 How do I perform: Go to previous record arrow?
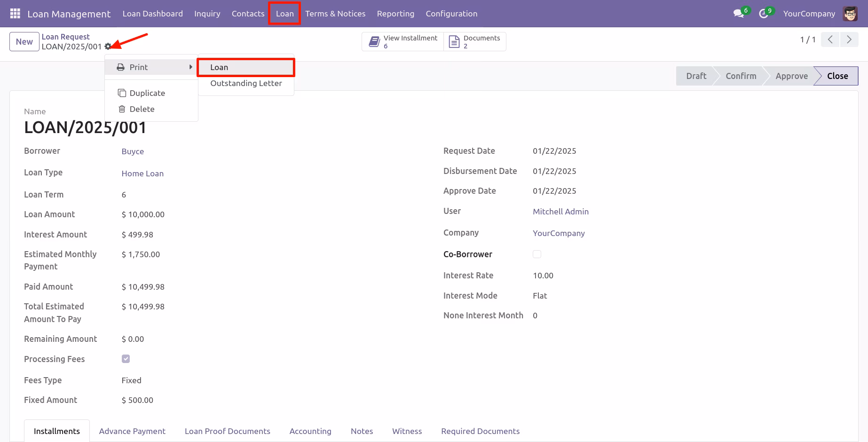pyautogui.click(x=830, y=39)
